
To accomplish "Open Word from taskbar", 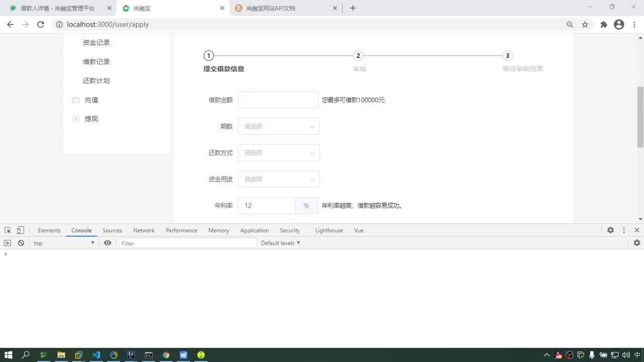I will pyautogui.click(x=184, y=355).
